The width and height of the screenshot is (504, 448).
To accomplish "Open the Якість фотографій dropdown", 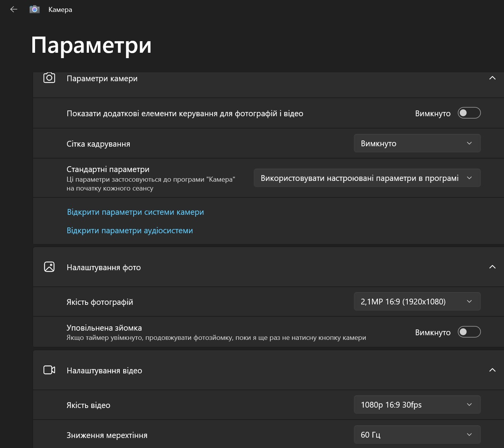I will (417, 302).
